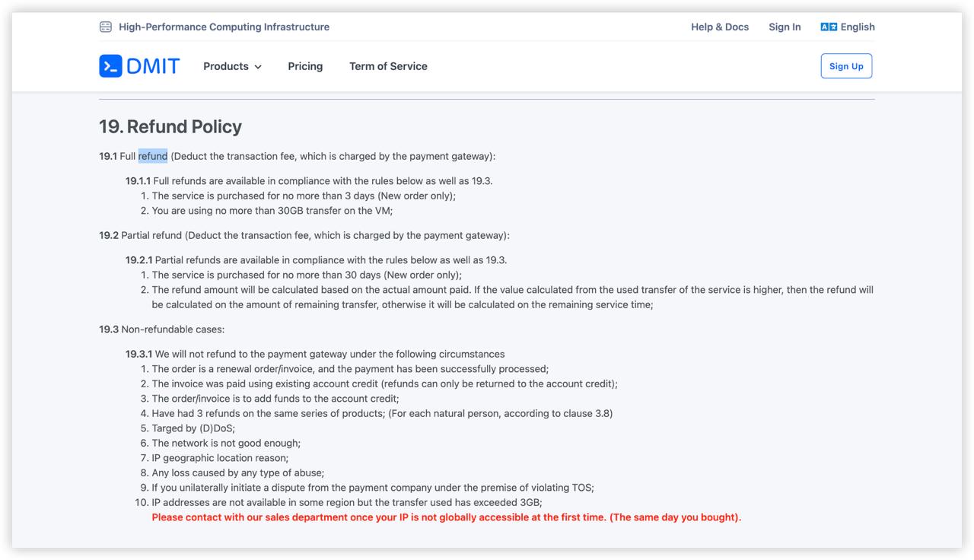
Task: Switch language via English selector
Action: point(858,27)
